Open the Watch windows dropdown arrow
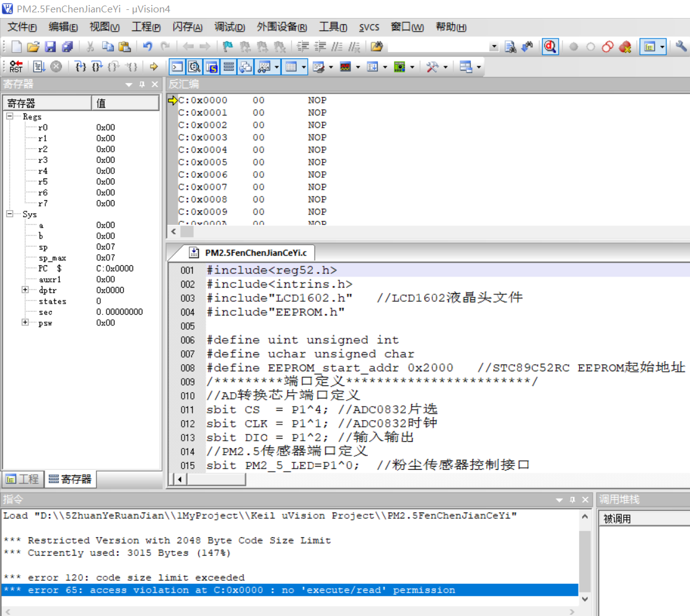 pos(277,67)
